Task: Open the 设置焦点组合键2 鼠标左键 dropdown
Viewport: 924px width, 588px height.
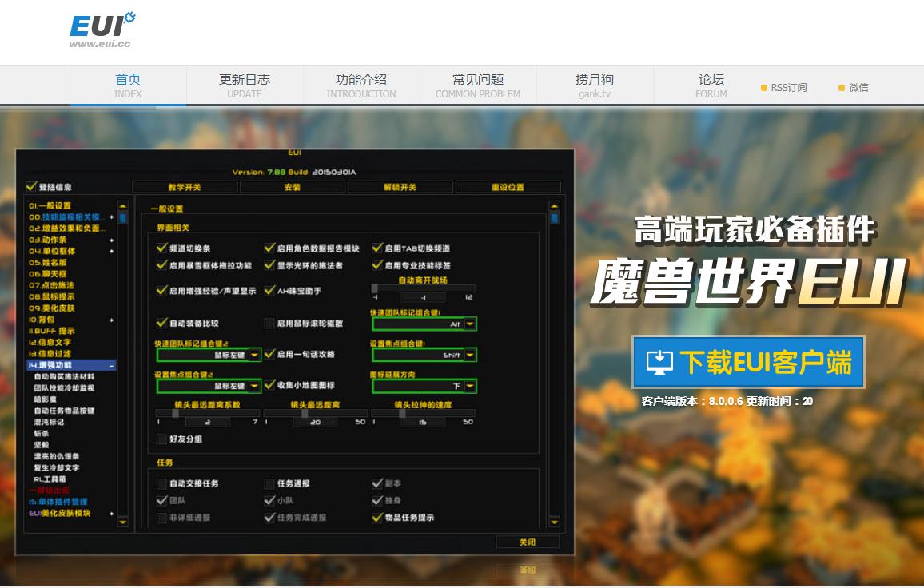Action: click(x=209, y=386)
